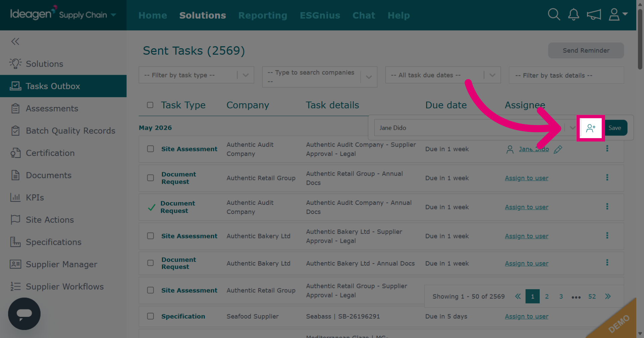The height and width of the screenshot is (338, 644).
Task: Click Assign to user for Authentic Bakery Ltd Annual Docs
Action: pos(527,264)
